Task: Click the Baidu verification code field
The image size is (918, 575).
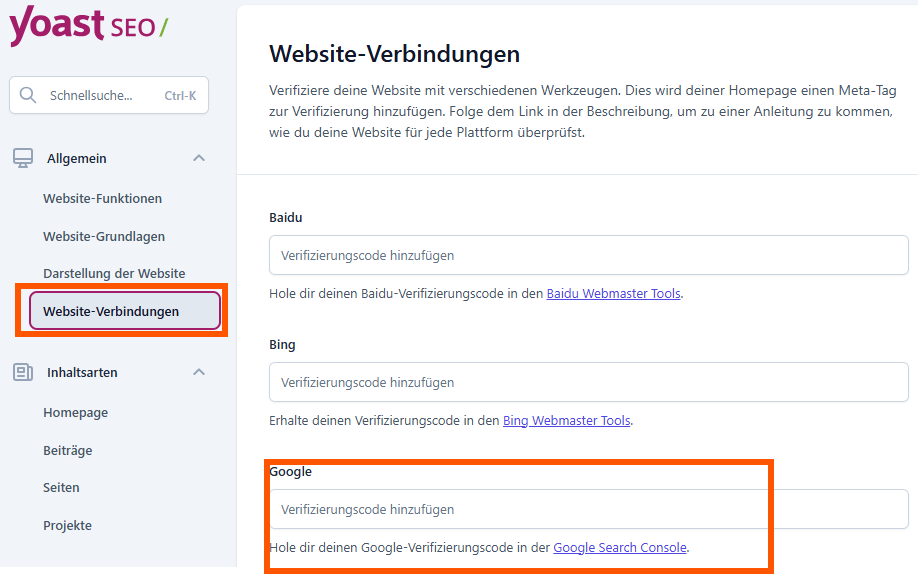Action: point(588,255)
